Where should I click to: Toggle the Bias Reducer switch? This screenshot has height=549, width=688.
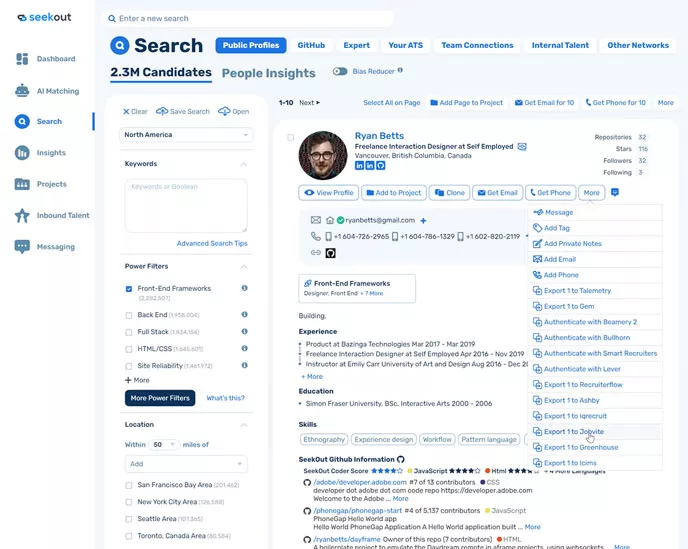click(x=340, y=72)
